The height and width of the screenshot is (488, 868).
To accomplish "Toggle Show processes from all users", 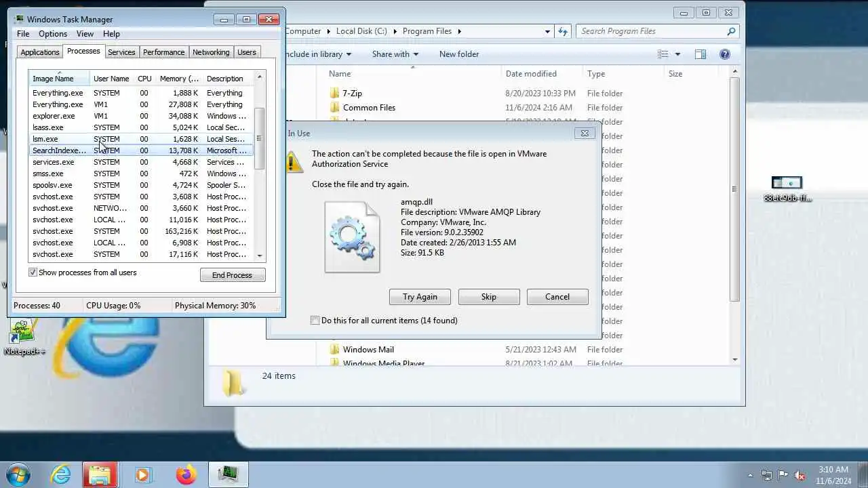I will click(x=33, y=272).
